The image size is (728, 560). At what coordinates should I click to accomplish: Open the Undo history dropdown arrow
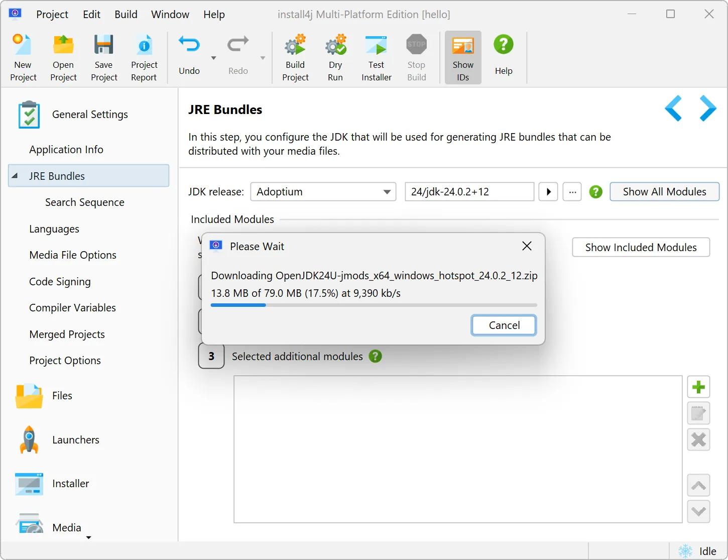click(213, 58)
